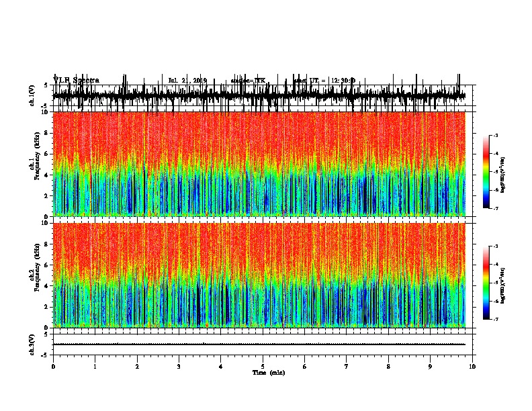Click the 10 kHz tick on ch.2 spectrogram
532x411 pixels.
pyautogui.click(x=45, y=223)
